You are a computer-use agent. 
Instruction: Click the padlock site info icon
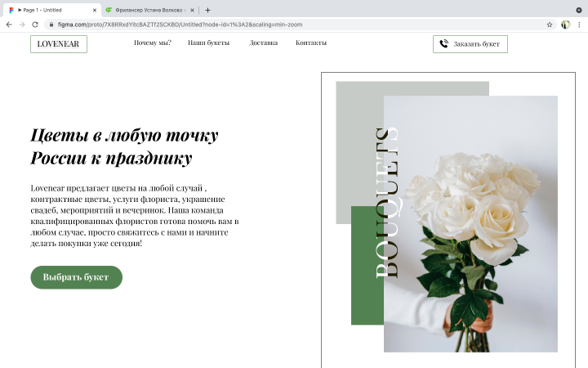coord(51,25)
